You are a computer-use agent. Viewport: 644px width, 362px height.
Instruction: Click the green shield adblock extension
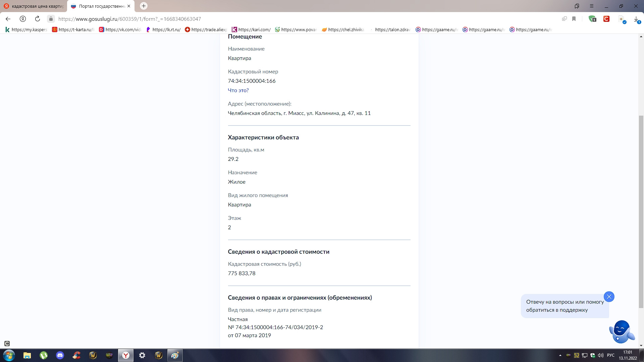592,19
